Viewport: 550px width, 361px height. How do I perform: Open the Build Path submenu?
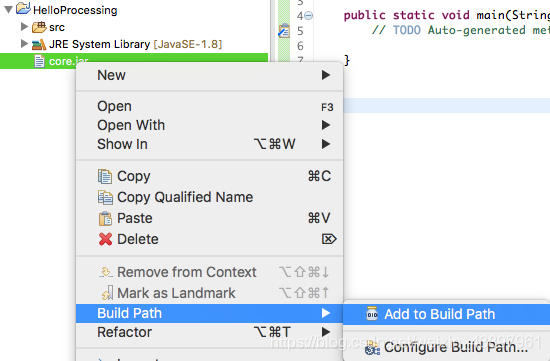[x=209, y=313]
